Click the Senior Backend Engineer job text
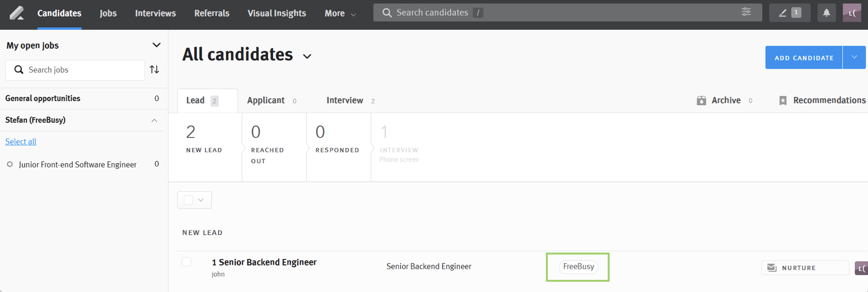 [429, 267]
